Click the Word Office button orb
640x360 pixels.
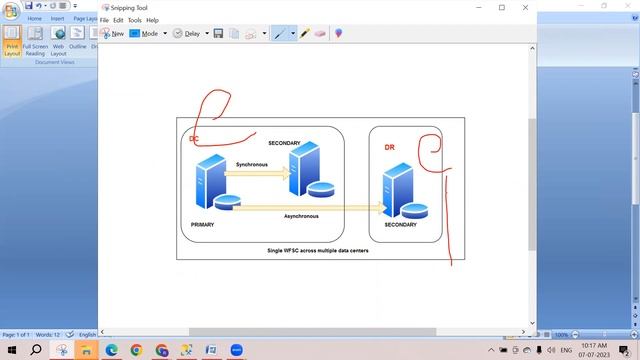[x=11, y=11]
